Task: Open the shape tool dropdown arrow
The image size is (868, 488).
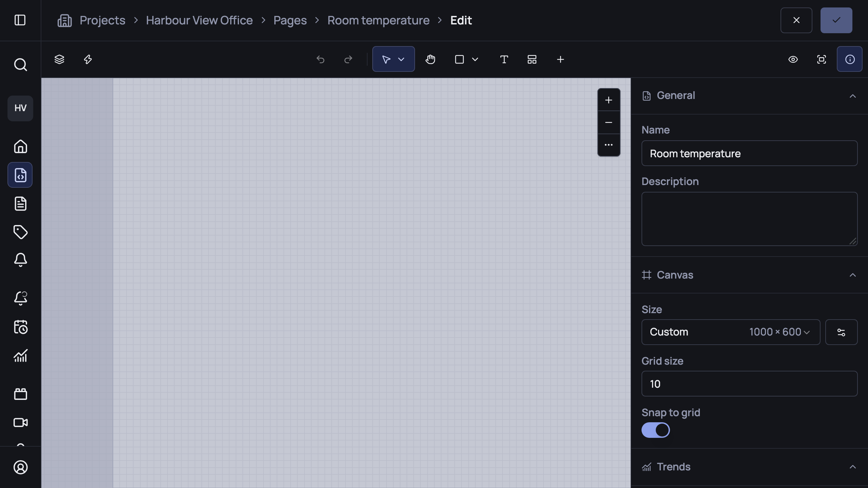Action: pos(475,59)
